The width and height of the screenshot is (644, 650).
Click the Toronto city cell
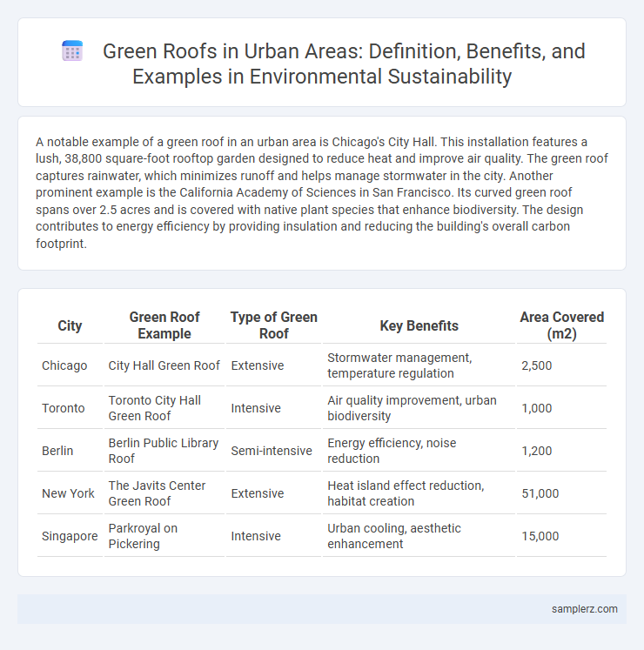(70, 408)
